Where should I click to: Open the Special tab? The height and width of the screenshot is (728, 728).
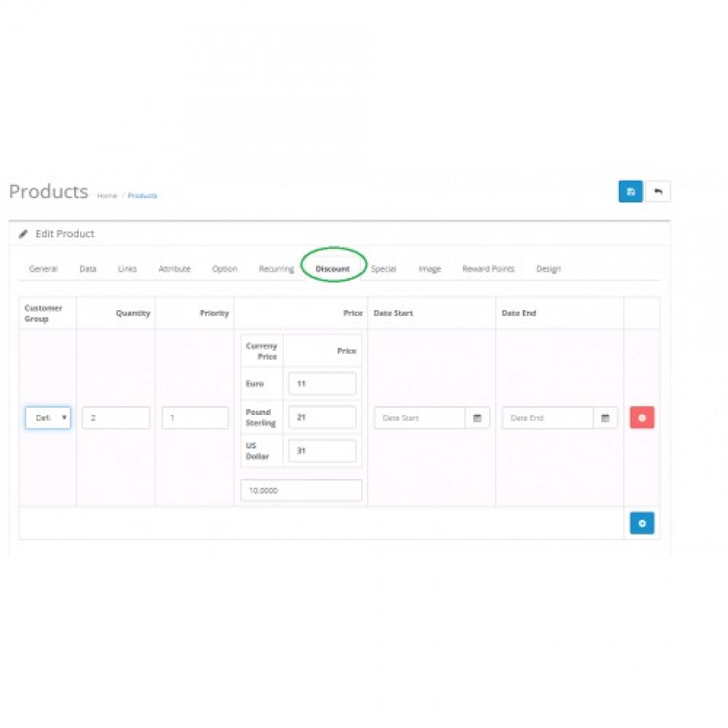[383, 269]
